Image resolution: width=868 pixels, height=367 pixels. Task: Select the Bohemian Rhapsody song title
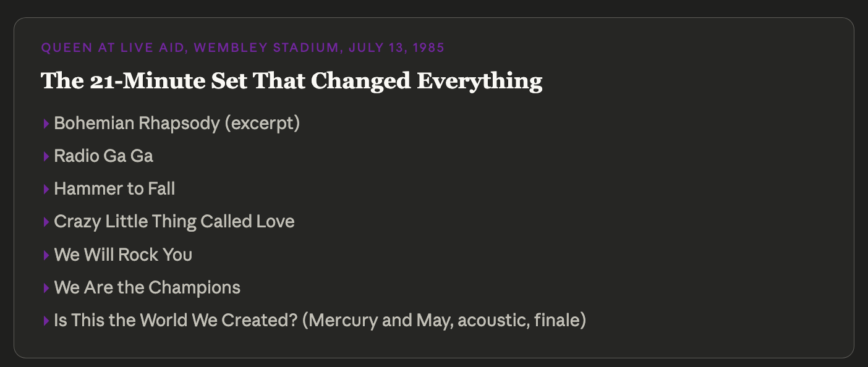tap(137, 124)
